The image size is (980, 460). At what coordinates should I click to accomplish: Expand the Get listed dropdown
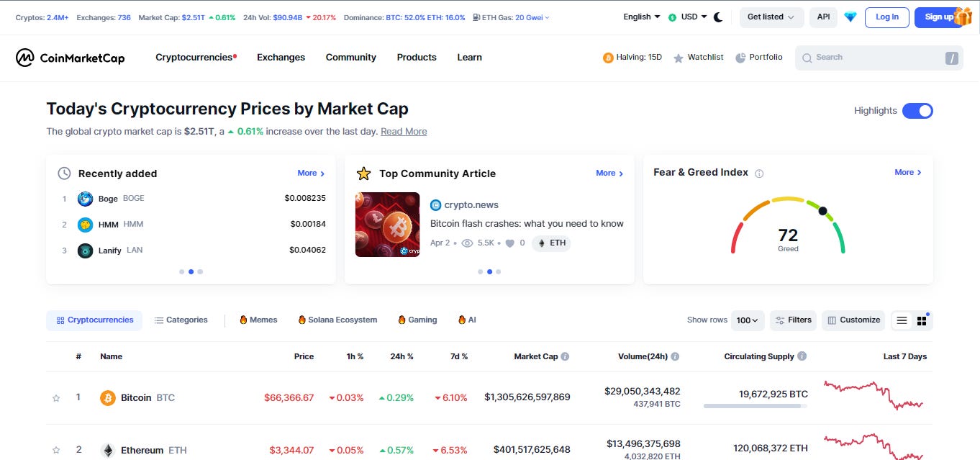pos(771,17)
